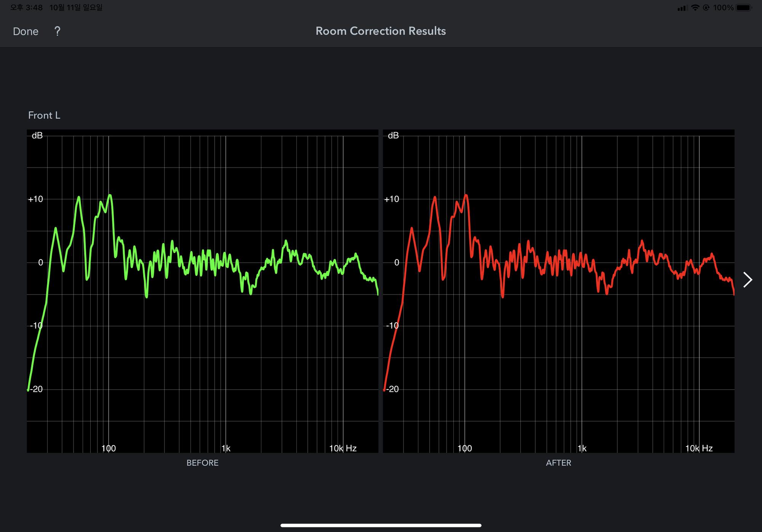Viewport: 762px width, 532px height.
Task: Click the +10 dB label on after graph
Action: (391, 199)
